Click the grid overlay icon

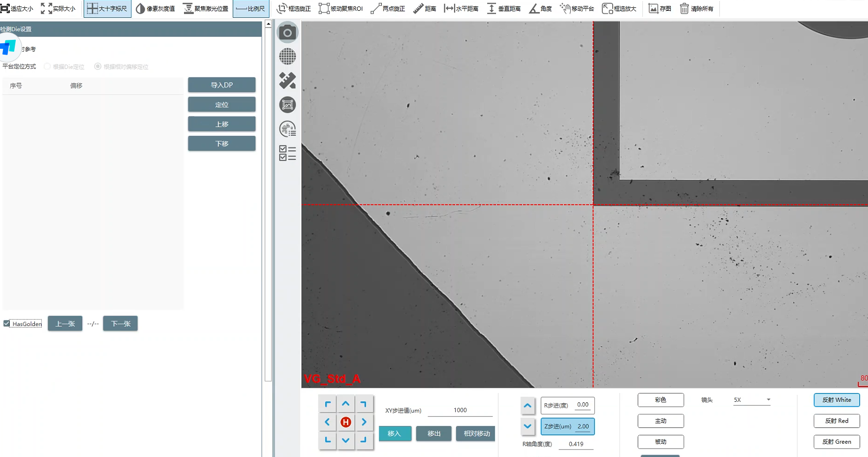tap(287, 57)
